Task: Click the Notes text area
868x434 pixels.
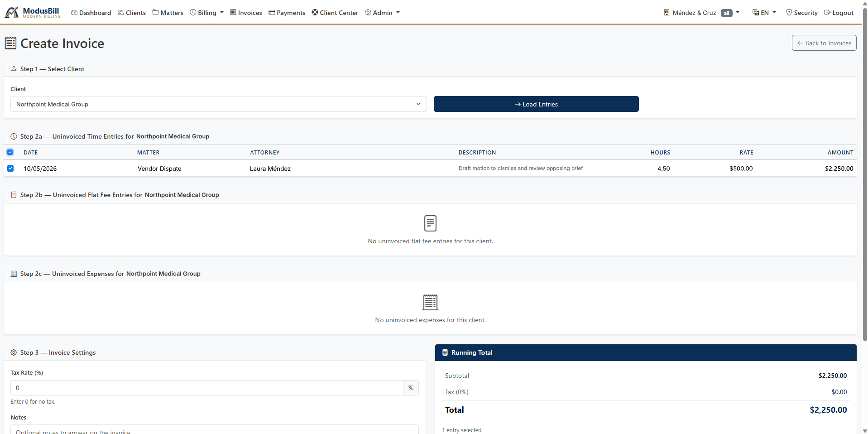Action: point(215,429)
